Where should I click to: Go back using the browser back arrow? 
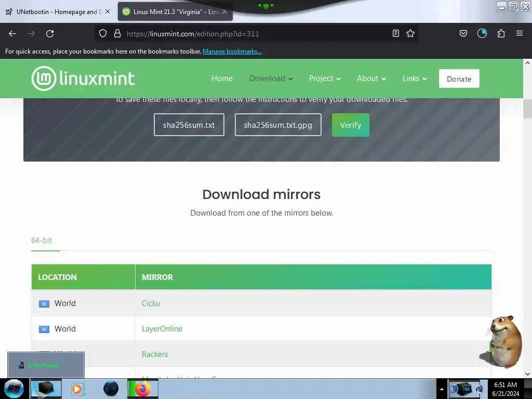(x=12, y=34)
